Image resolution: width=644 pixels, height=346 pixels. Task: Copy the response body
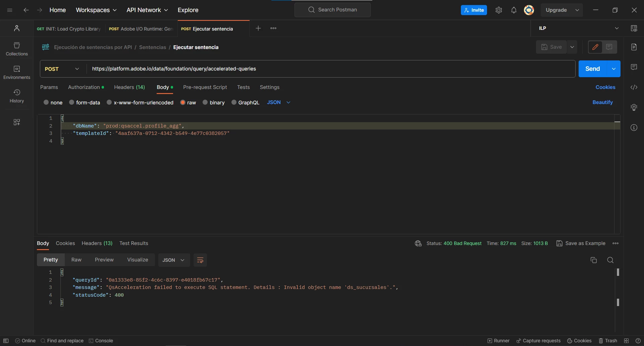pos(594,260)
